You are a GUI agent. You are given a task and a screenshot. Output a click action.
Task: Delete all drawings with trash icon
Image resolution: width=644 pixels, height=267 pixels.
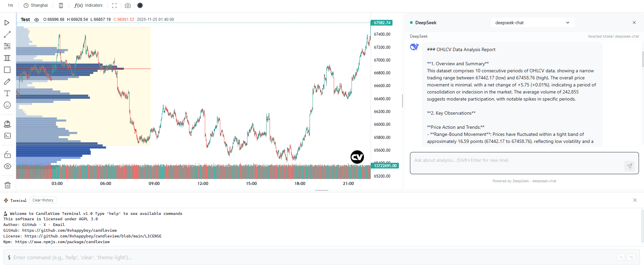point(7,185)
